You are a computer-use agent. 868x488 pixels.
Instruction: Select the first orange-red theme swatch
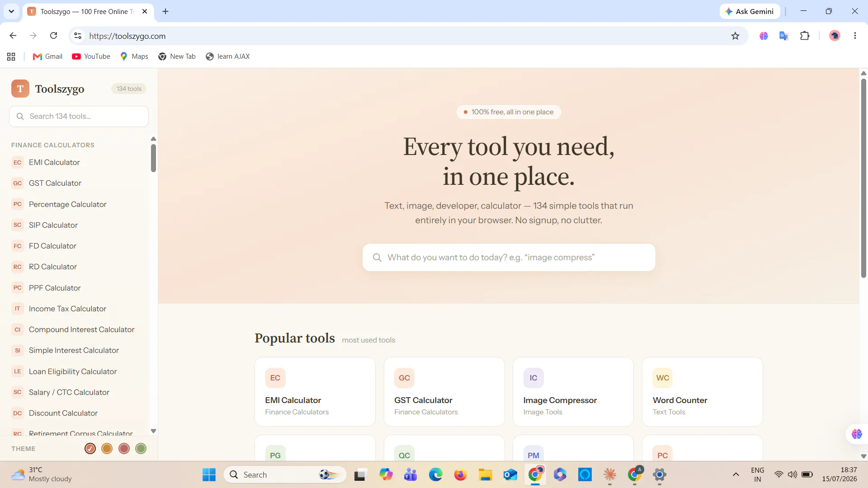click(x=90, y=449)
